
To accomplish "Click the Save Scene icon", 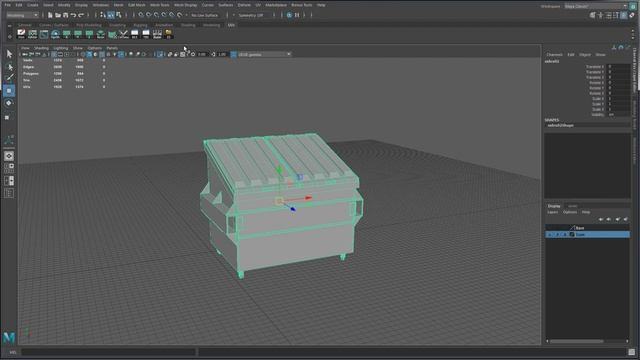I will click(x=65, y=15).
